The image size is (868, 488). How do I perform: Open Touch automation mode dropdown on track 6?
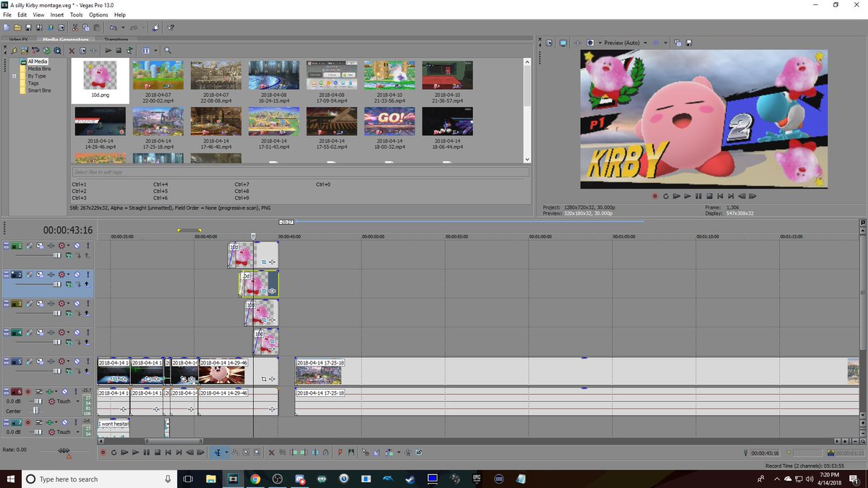pos(77,401)
